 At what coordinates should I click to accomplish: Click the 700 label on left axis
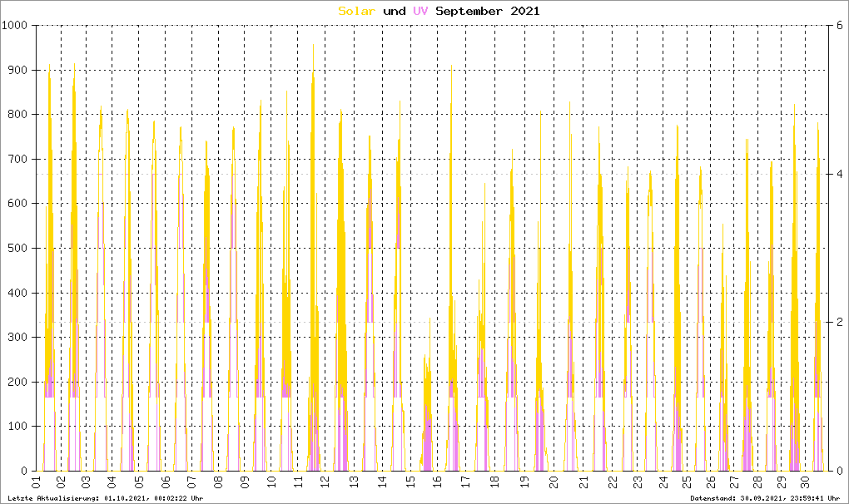point(18,159)
